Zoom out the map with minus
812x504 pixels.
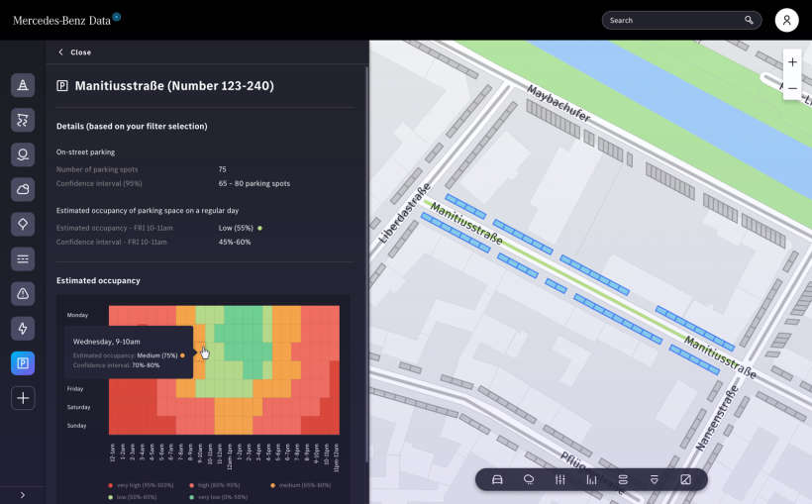(792, 88)
